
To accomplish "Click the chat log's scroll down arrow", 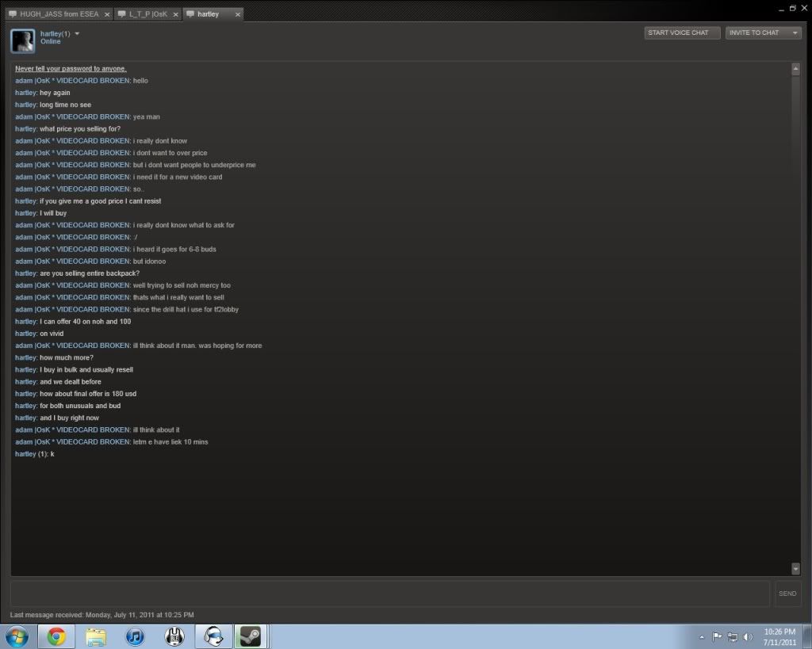I will (795, 569).
